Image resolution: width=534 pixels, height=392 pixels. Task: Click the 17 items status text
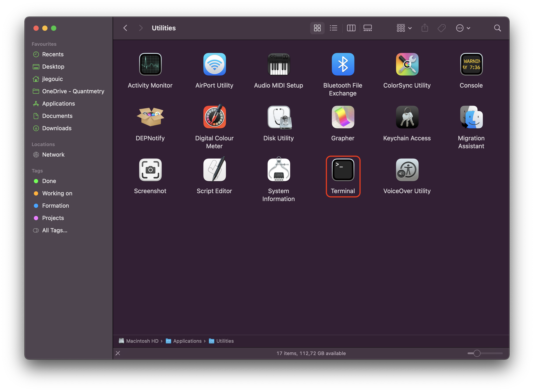click(311, 353)
